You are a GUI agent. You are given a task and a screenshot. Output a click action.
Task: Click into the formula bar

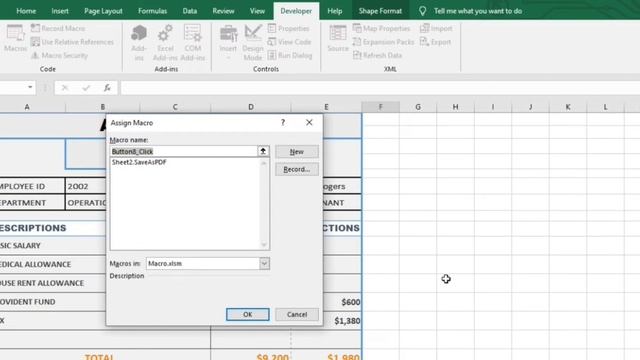tap(380, 87)
